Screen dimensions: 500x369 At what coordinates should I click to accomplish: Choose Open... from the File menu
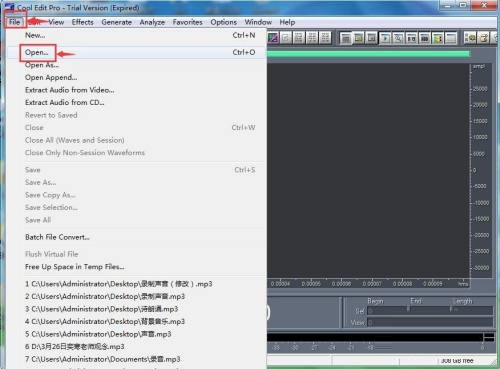point(137,52)
